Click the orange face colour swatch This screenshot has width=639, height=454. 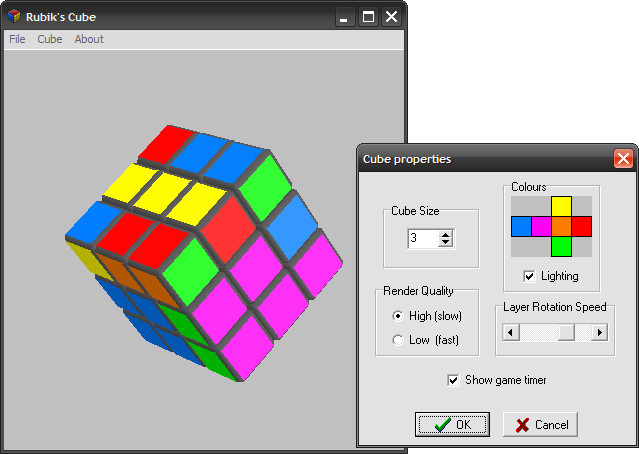click(561, 227)
